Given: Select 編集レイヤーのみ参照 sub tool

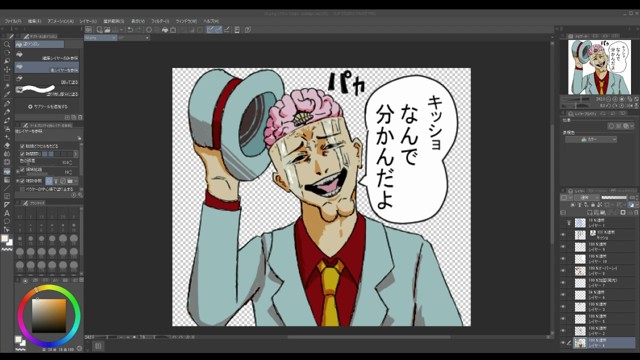Looking at the screenshot, I should [47, 56].
